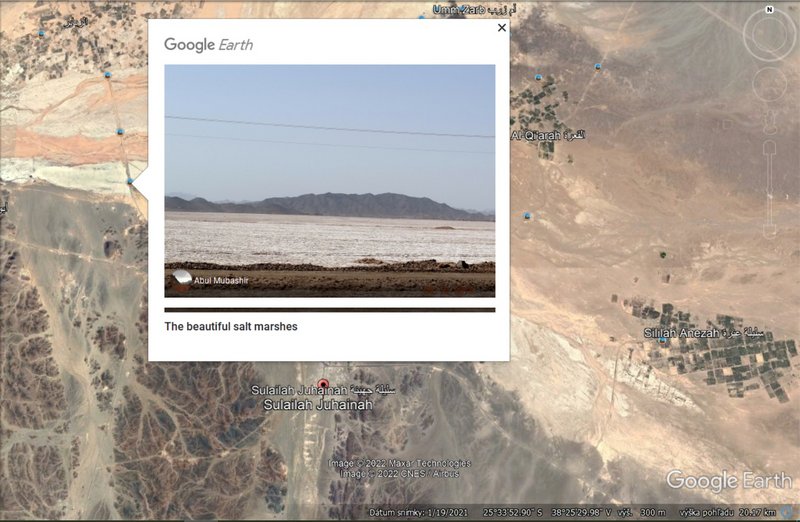
Task: Click the Google Earth logo in popup
Action: [x=208, y=44]
